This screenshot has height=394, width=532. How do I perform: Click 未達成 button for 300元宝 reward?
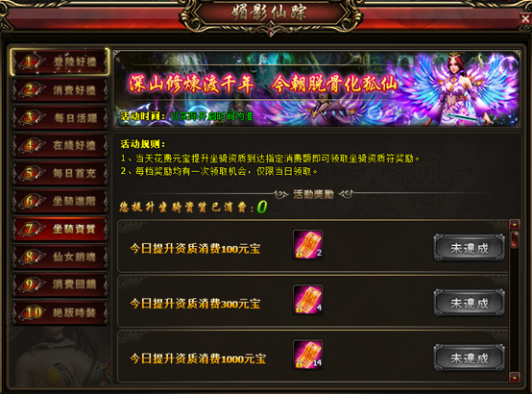click(x=470, y=303)
